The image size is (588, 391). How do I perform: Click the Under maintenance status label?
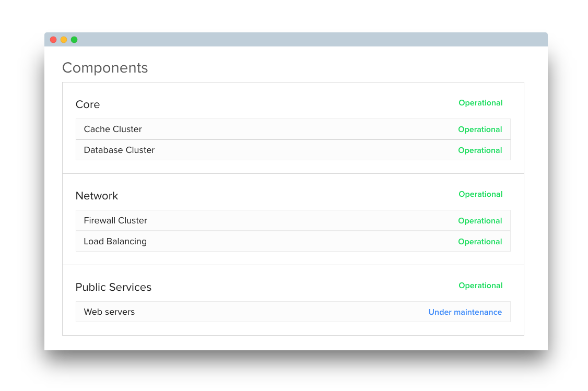point(465,312)
